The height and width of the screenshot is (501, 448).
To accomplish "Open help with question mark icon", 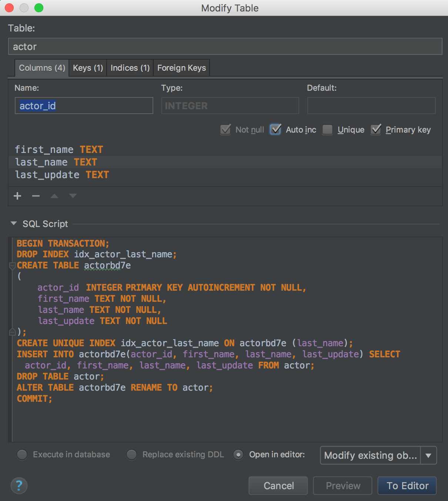I will pyautogui.click(x=19, y=485).
